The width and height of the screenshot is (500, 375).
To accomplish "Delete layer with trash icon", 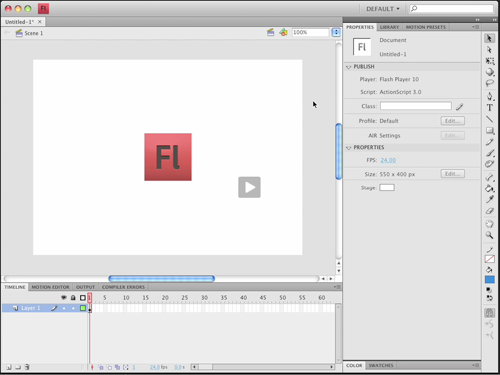I will pyautogui.click(x=27, y=367).
